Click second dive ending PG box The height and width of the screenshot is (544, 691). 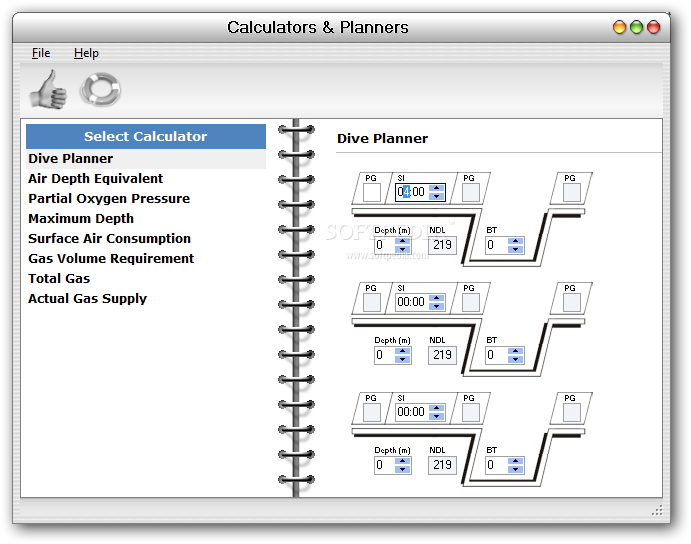[x=572, y=302]
